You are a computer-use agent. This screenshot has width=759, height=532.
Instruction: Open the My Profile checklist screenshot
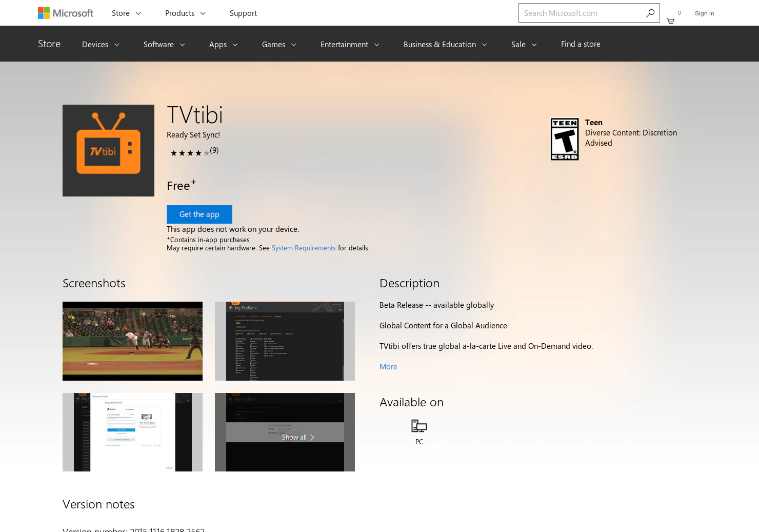point(285,341)
